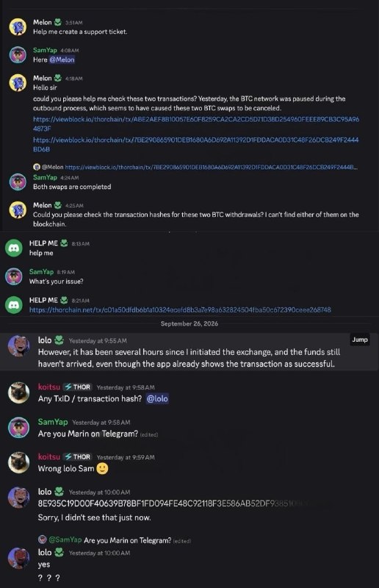379x588 pixels.
Task: Open SamYap's avatar beside "Here @Melon"
Action: point(18,54)
